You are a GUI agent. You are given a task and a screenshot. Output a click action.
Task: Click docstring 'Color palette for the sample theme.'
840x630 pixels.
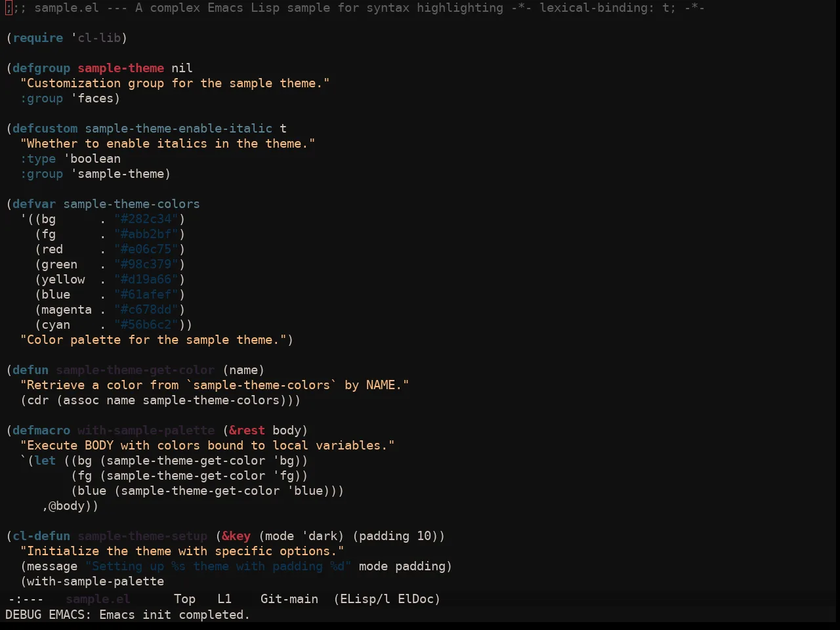click(154, 340)
